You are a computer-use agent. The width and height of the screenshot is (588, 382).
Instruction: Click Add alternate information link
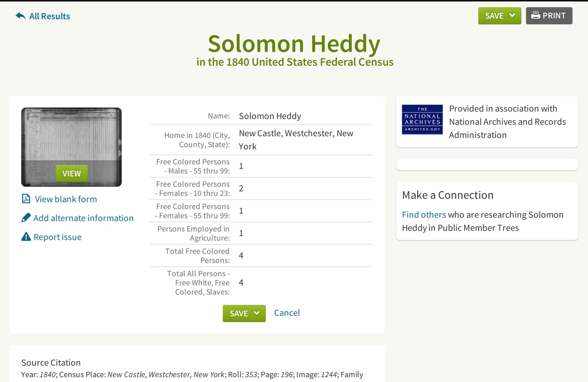pos(83,218)
